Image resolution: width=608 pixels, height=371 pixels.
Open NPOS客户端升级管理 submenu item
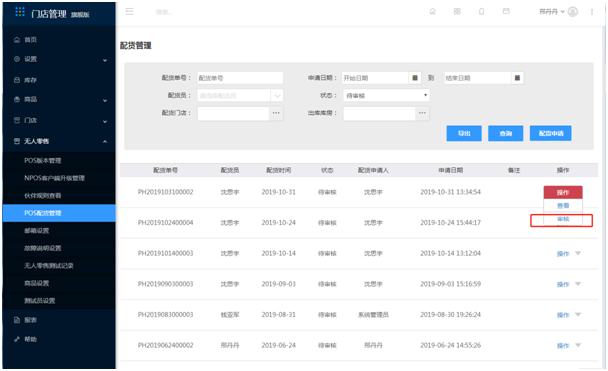(59, 178)
